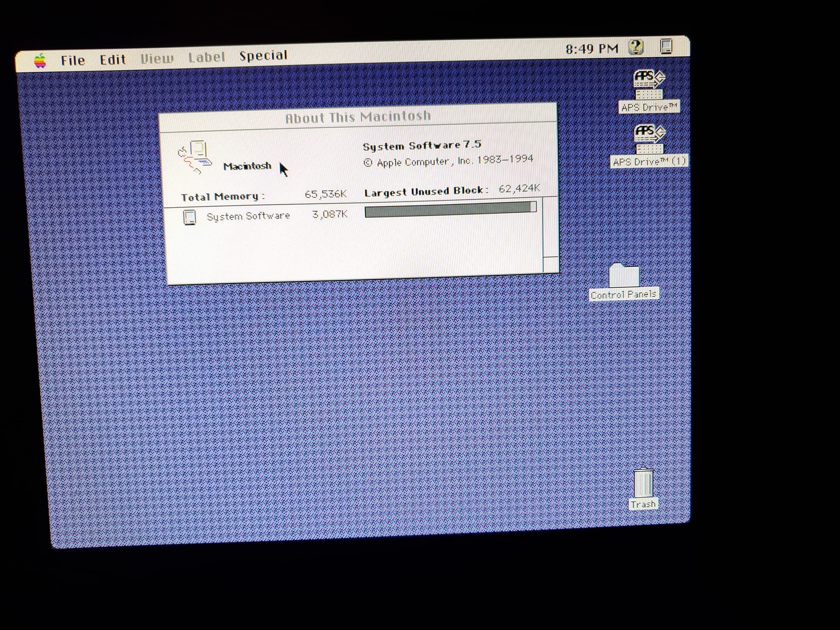
Task: Click the System Software row icon
Action: pyautogui.click(x=189, y=217)
